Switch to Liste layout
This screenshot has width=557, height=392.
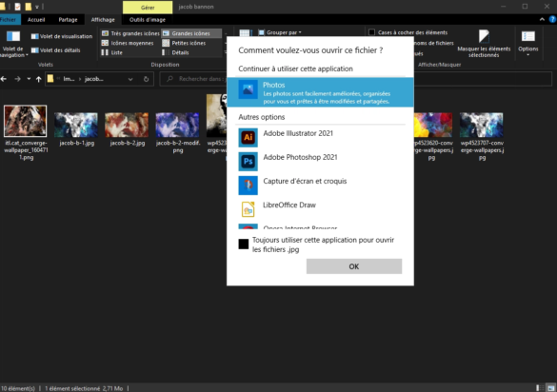(112, 52)
